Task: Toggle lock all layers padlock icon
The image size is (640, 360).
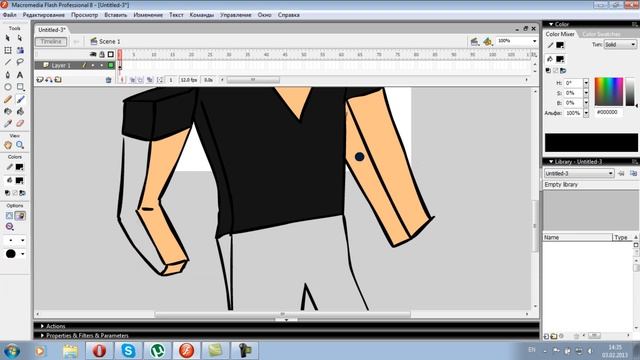Action: coord(102,54)
